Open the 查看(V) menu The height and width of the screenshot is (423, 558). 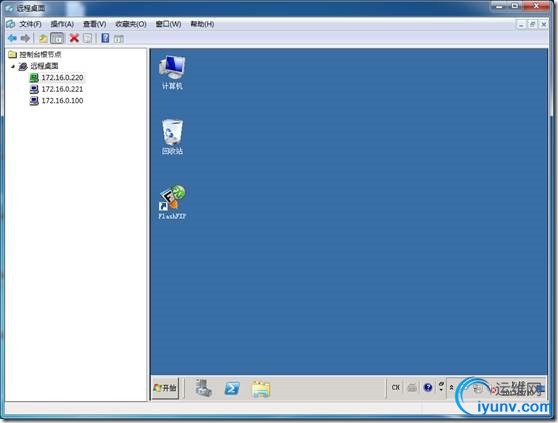click(94, 24)
